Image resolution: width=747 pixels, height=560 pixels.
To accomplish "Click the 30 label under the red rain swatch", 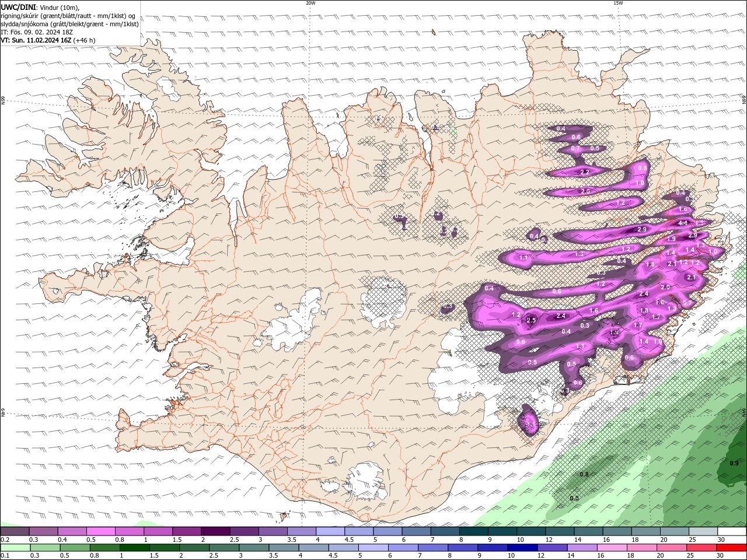I will click(720, 556).
